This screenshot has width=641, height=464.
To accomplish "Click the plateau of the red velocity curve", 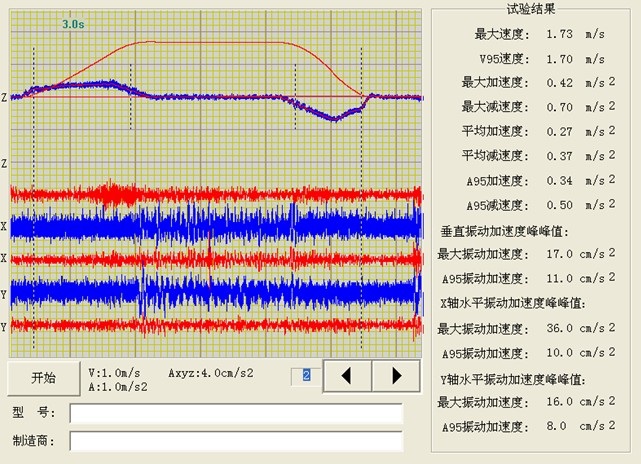I will click(x=220, y=42).
